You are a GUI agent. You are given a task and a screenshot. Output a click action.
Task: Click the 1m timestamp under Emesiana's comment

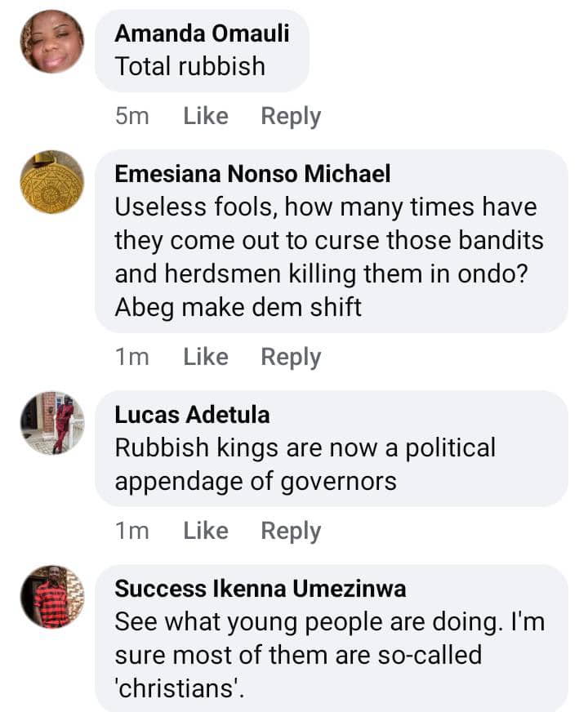(132, 357)
